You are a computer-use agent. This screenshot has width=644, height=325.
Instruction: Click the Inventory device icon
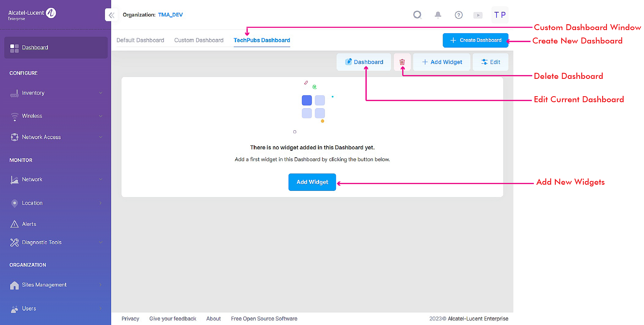point(14,93)
